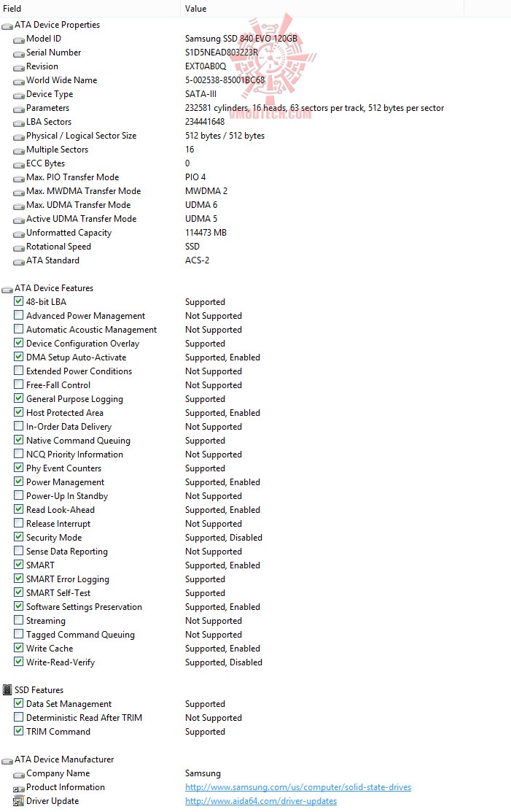Click the drive icon beside Model ID
Screen dimensions: 511x812
tap(19, 39)
